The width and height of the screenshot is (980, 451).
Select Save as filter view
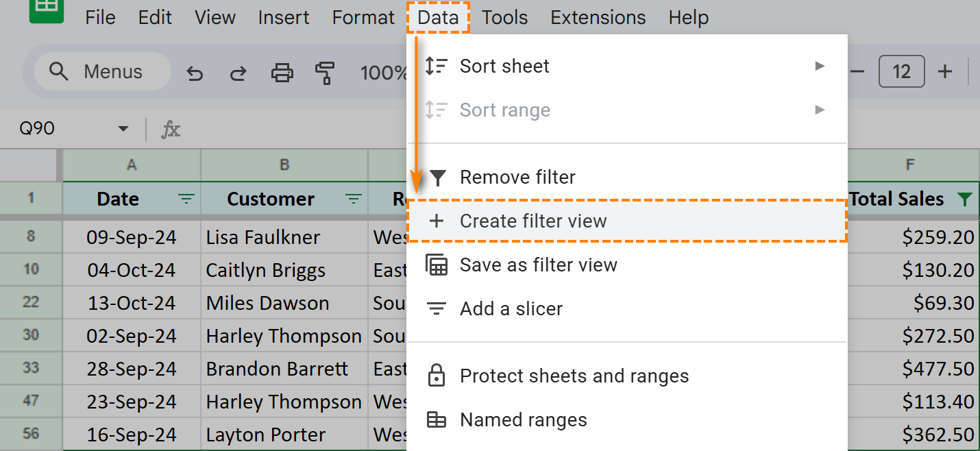[x=539, y=265]
